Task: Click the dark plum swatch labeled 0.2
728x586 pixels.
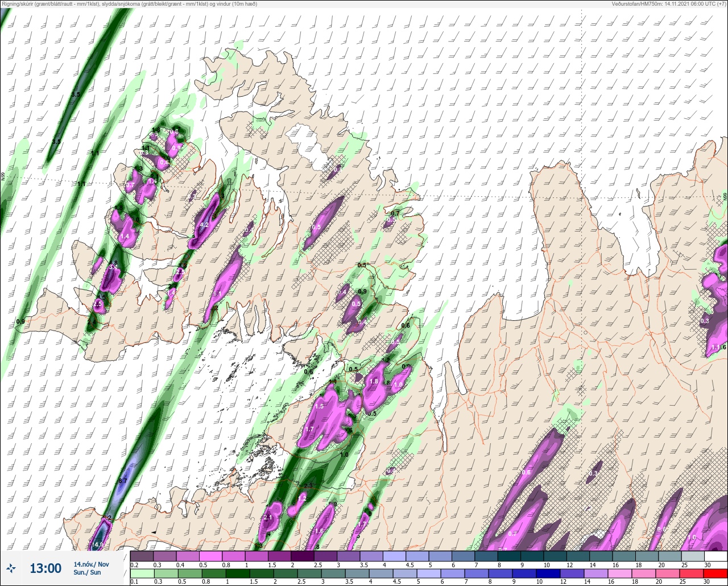Action: point(142,556)
